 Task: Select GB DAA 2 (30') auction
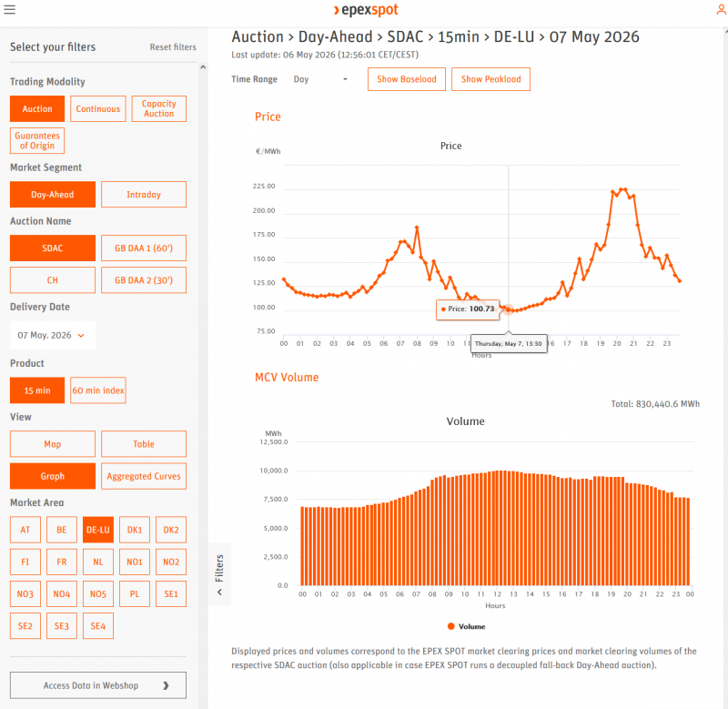[144, 280]
